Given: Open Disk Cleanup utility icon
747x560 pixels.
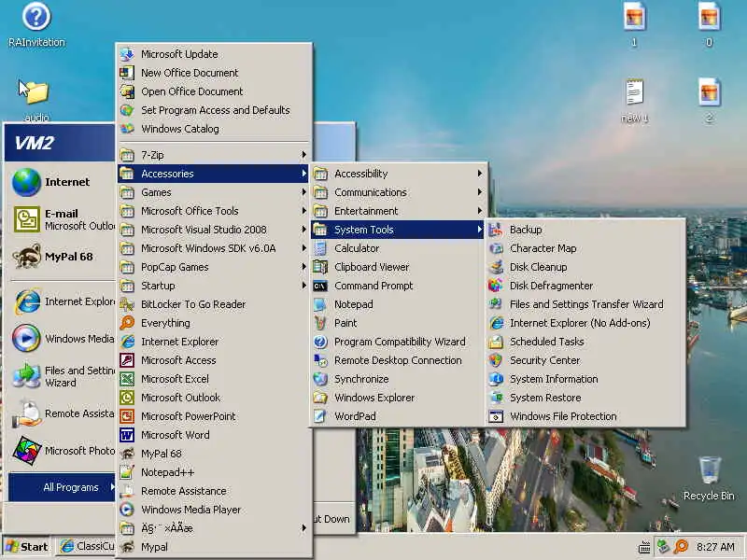Looking at the screenshot, I should tap(496, 267).
